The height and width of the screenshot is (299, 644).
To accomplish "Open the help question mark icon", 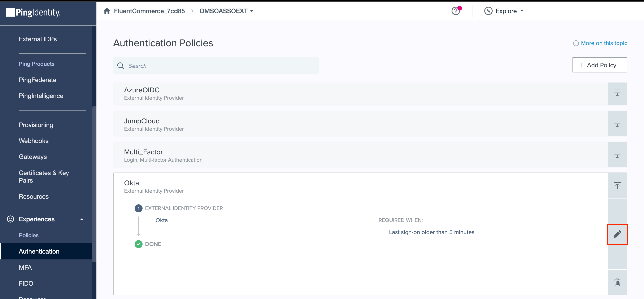I will coord(456,11).
